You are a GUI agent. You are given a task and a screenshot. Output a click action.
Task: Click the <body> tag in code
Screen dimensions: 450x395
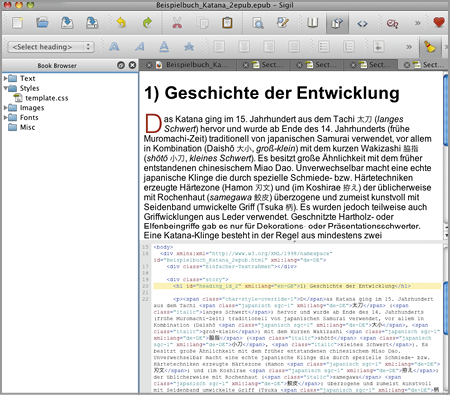tap(163, 247)
